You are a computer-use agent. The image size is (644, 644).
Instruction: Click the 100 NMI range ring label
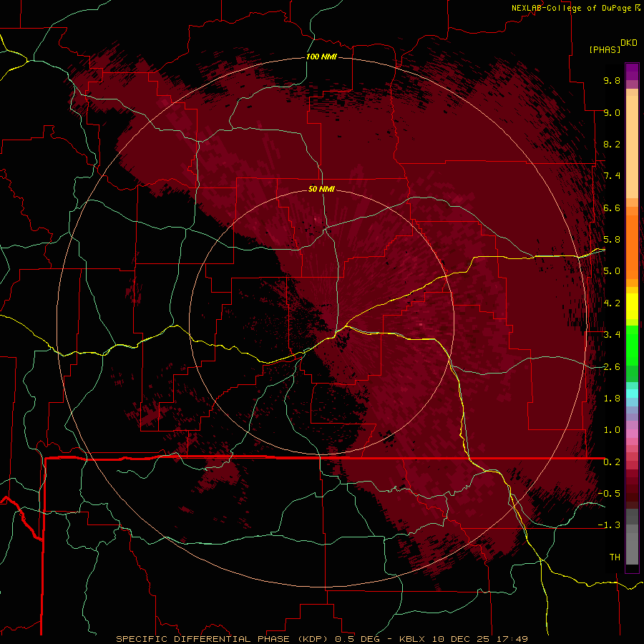[x=321, y=57]
